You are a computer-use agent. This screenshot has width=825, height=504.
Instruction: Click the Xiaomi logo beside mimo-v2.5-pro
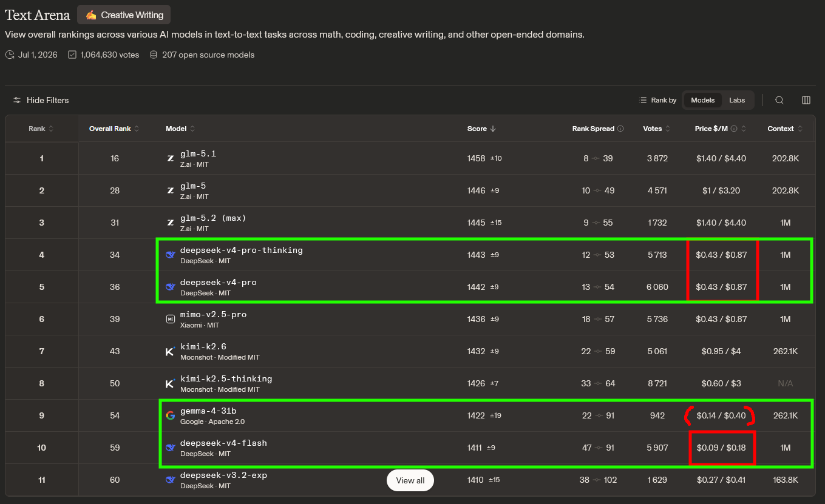(171, 319)
